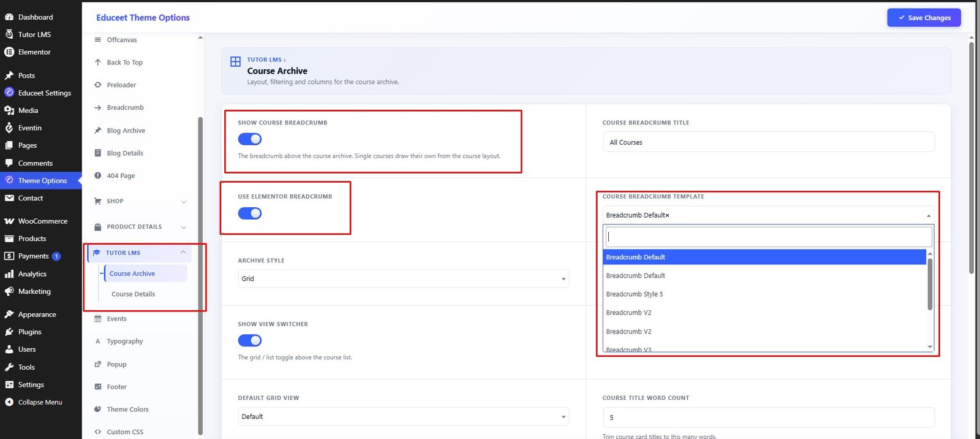Select Breadcrumb Style 5 option
Screen dimensions: 980x439
[x=764, y=294]
